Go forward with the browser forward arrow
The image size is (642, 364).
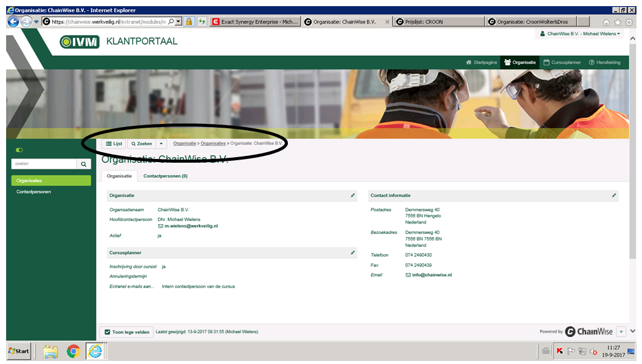click(26, 21)
